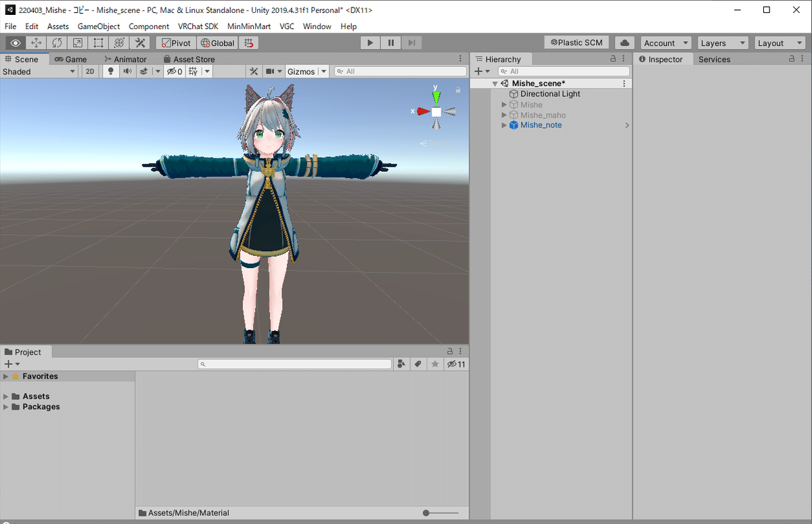Viewport: 812px width, 524px height.
Task: Expand Mishe_note prefab in Hierarchy
Action: point(504,125)
